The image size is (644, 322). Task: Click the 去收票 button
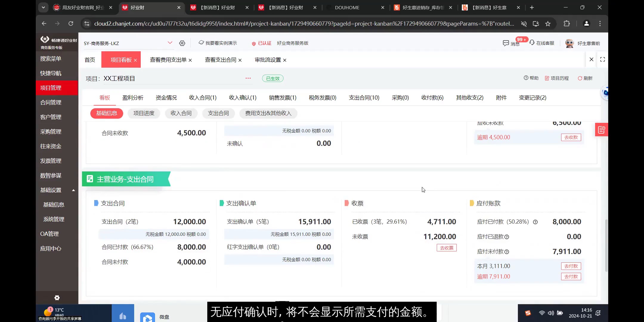click(446, 247)
